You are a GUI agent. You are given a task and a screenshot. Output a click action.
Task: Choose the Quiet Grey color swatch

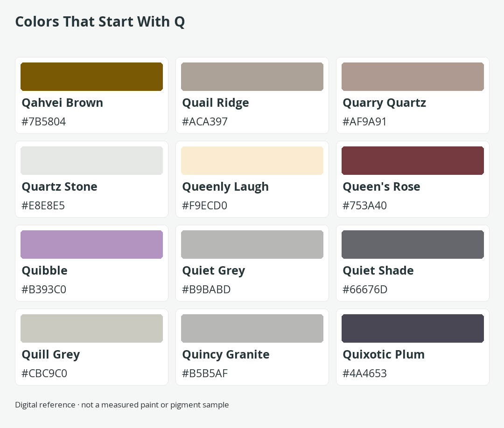(x=252, y=244)
